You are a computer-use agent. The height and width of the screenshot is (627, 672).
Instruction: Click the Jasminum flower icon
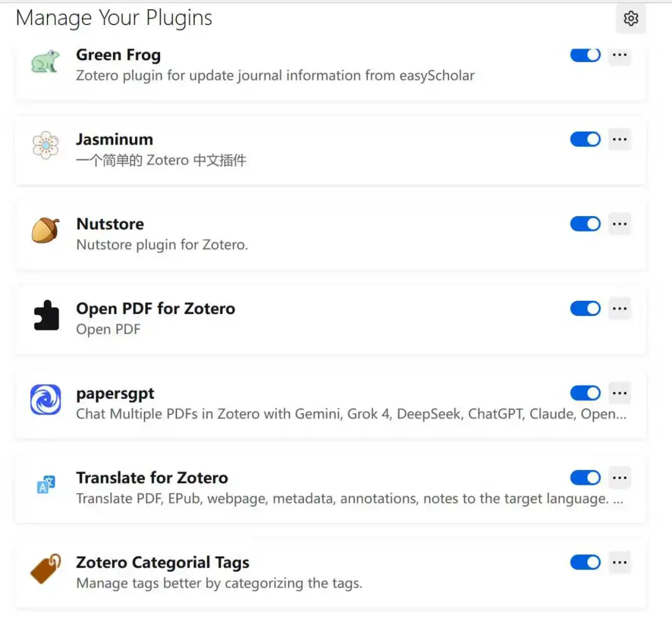pos(45,145)
